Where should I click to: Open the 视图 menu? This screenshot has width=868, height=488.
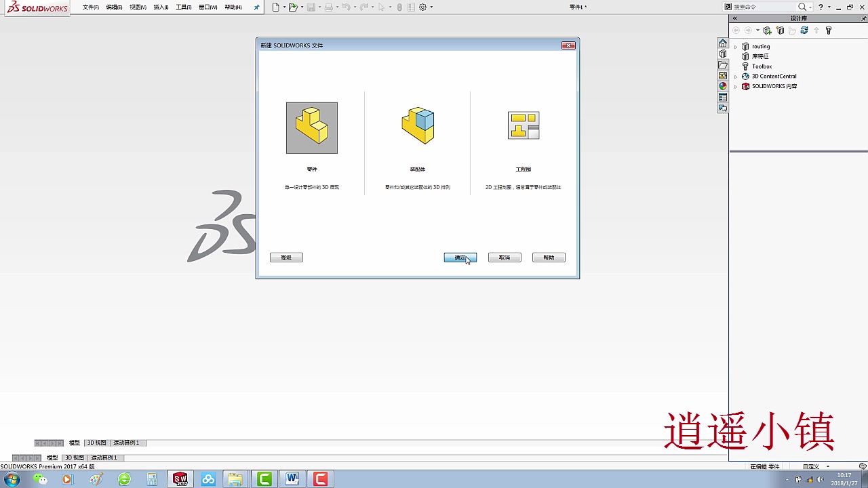(x=138, y=7)
